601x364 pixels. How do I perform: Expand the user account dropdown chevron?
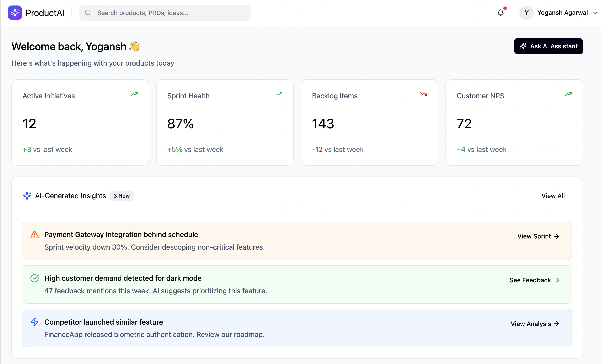coord(595,13)
